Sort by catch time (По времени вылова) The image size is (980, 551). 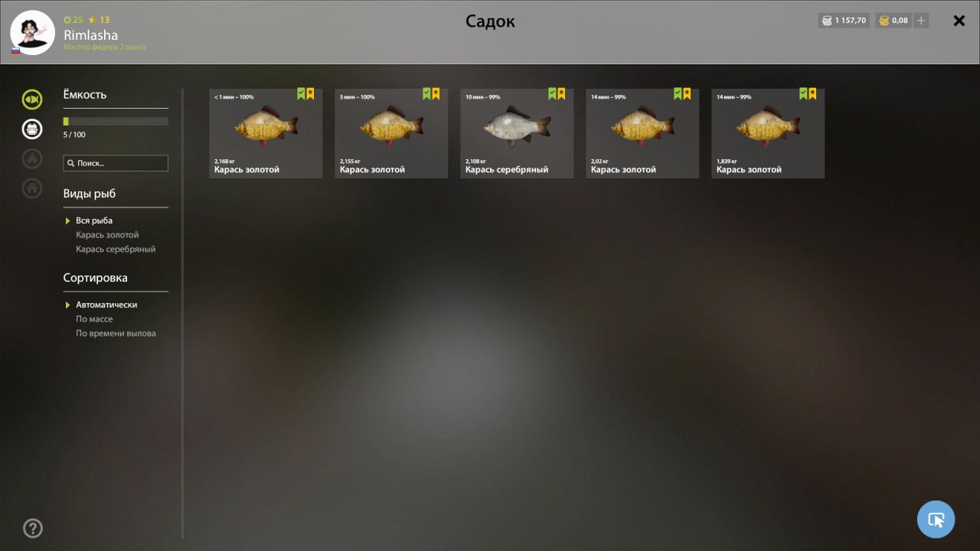pyautogui.click(x=116, y=334)
